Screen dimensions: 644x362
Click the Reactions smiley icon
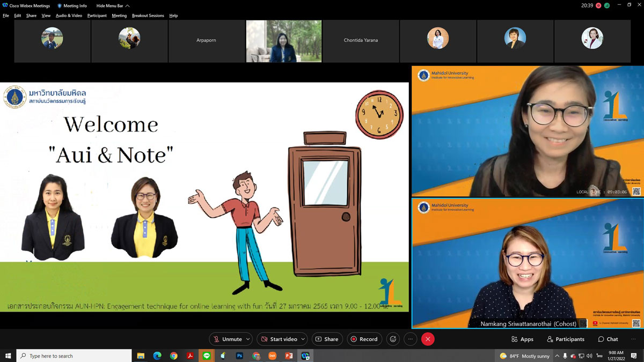[x=393, y=339]
